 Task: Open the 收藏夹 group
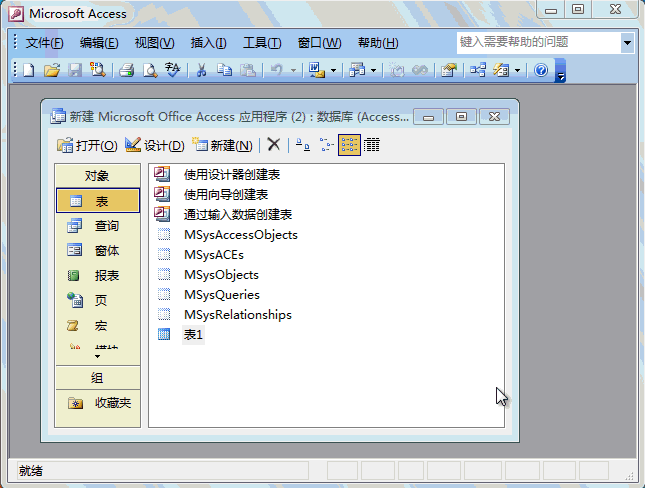pyautogui.click(x=99, y=403)
